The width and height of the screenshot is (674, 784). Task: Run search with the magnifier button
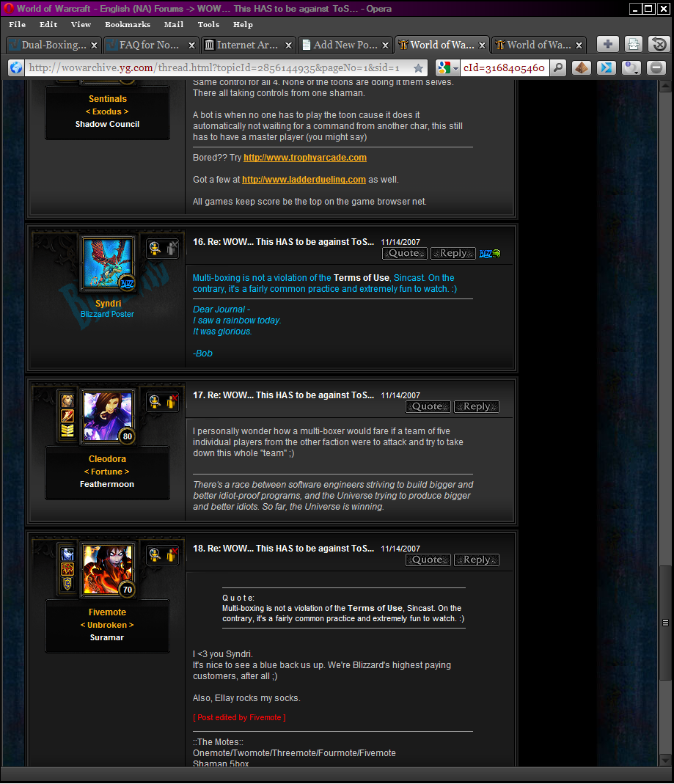point(558,67)
